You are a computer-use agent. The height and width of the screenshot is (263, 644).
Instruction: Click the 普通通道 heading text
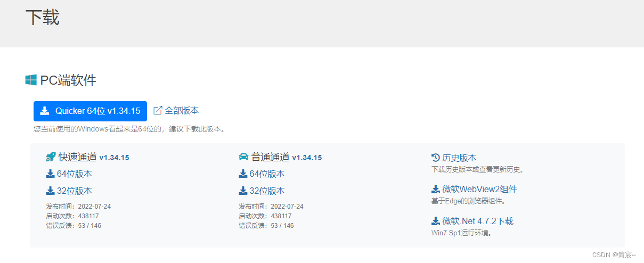tap(270, 157)
